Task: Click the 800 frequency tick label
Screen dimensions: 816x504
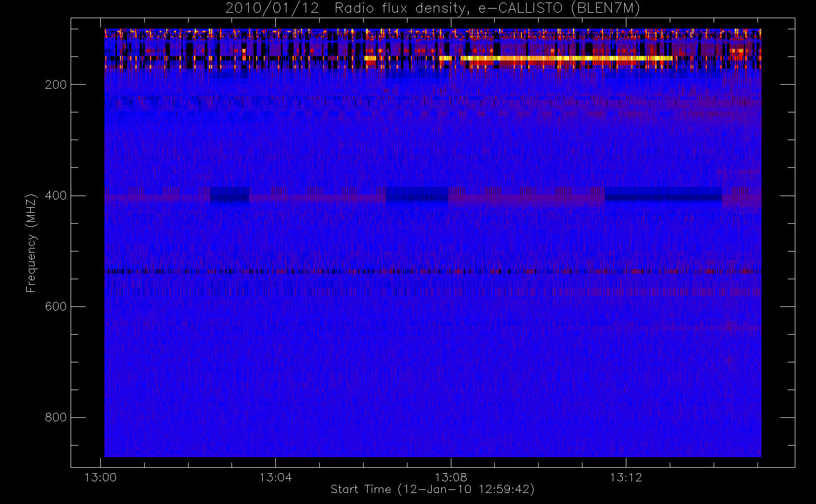Action: click(x=55, y=417)
